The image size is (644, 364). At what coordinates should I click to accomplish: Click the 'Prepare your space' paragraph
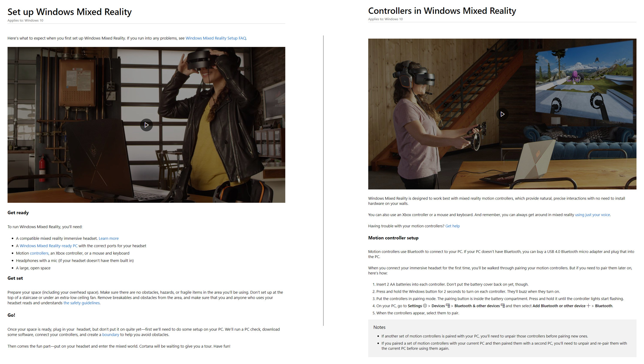pyautogui.click(x=145, y=298)
